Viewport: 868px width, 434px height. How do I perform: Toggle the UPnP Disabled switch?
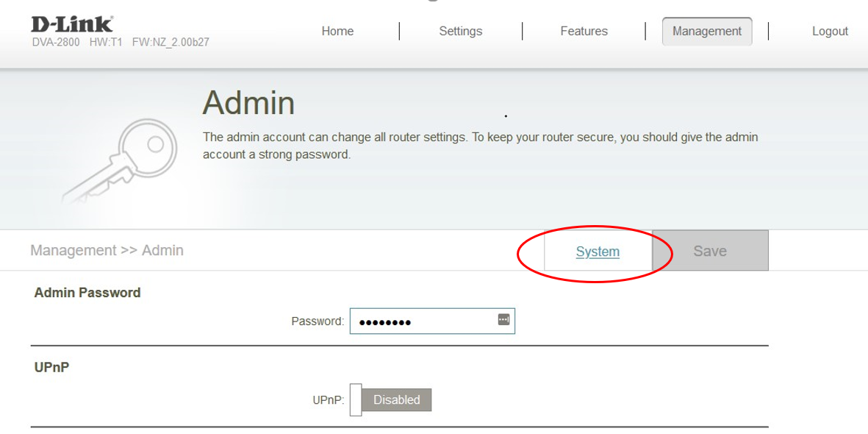tap(391, 399)
